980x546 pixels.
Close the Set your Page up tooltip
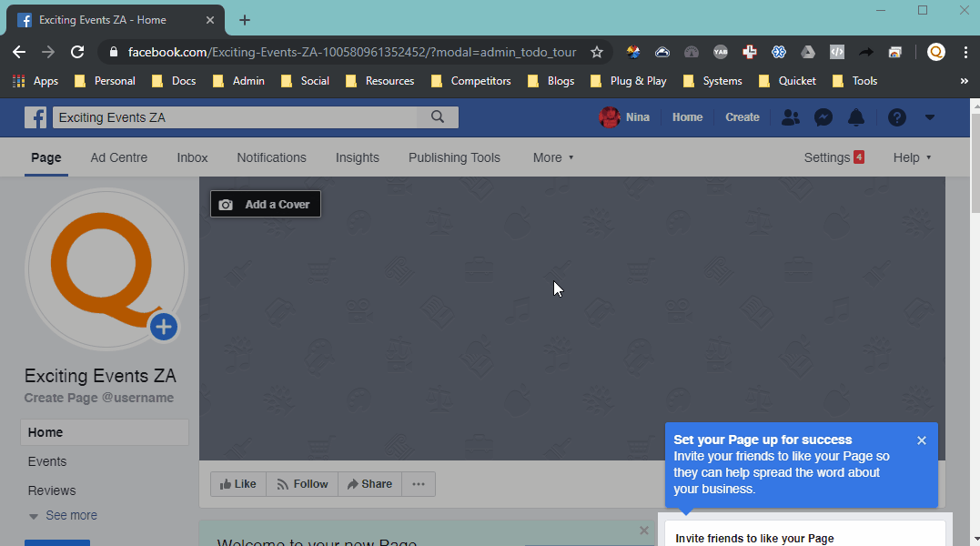(921, 440)
